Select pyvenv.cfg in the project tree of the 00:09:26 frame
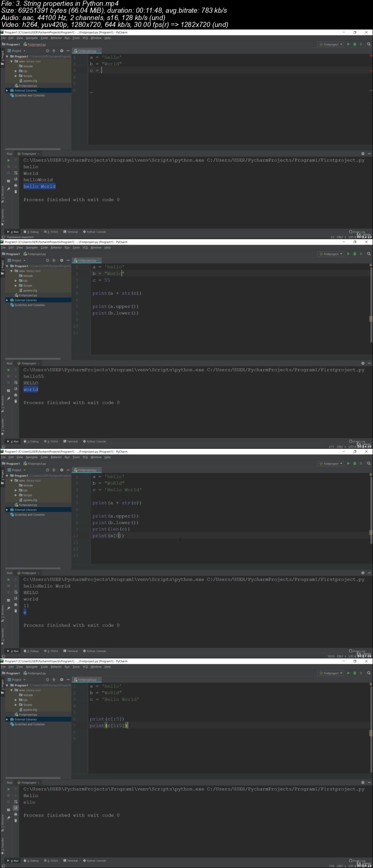Screen dimensions: 373x868 pos(28,710)
